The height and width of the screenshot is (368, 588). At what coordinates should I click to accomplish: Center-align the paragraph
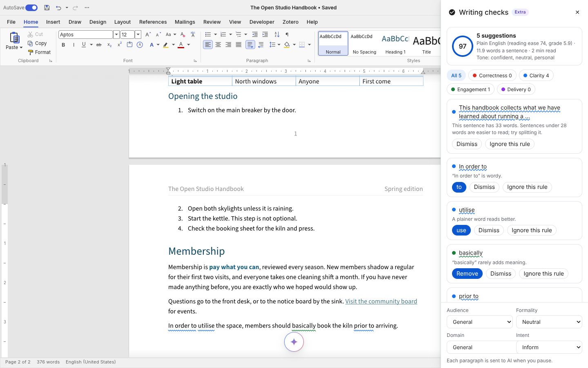[218, 45]
